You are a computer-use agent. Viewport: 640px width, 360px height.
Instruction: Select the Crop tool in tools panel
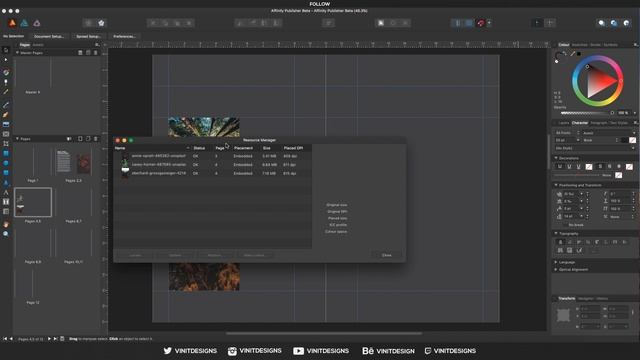coord(6,144)
